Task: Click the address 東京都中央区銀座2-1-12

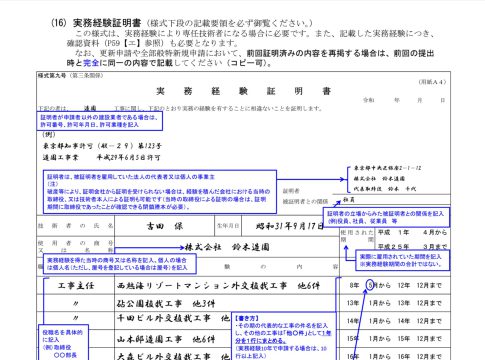Action: (x=387, y=168)
